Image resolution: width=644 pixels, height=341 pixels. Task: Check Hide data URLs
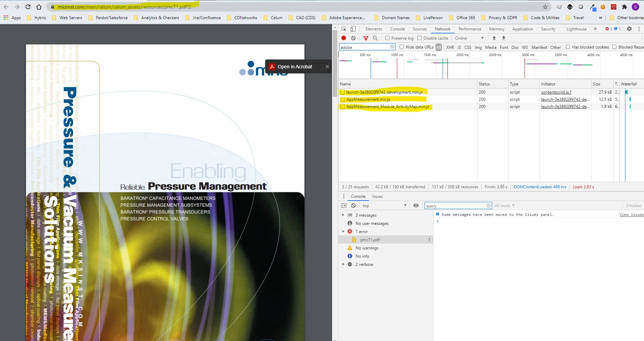(x=402, y=47)
